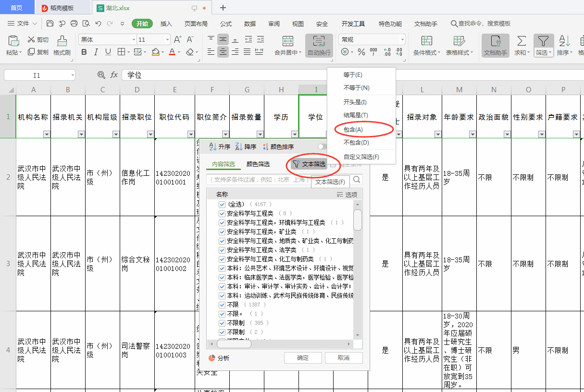Uncheck 安全科学与工程类，矿业类 checkbox
This screenshot has height=392, width=584.
pos(222,232)
